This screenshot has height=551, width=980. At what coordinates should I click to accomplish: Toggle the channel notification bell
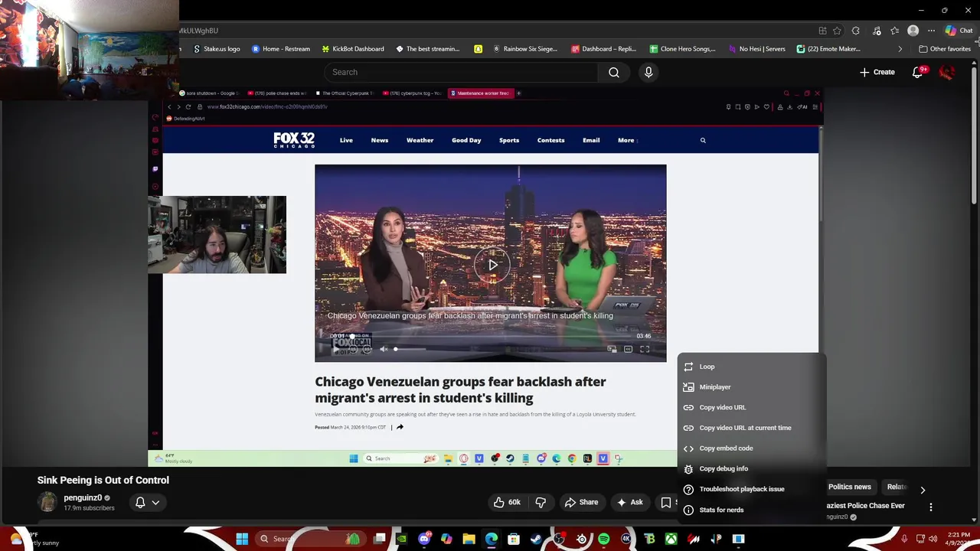pyautogui.click(x=140, y=502)
